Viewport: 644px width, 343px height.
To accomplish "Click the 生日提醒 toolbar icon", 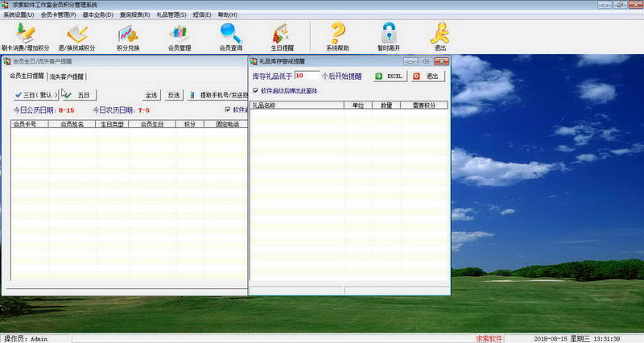I will click(x=282, y=35).
